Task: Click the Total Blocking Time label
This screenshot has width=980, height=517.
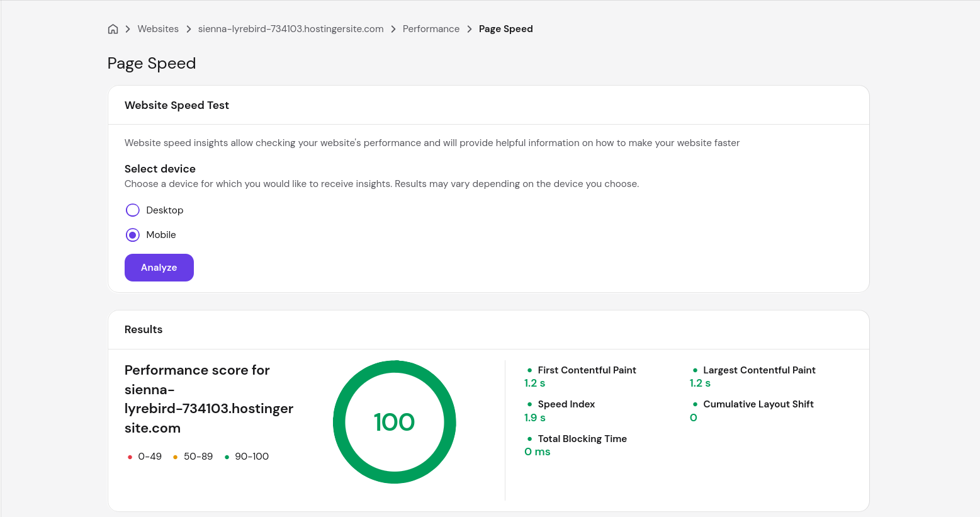Action: coord(582,439)
